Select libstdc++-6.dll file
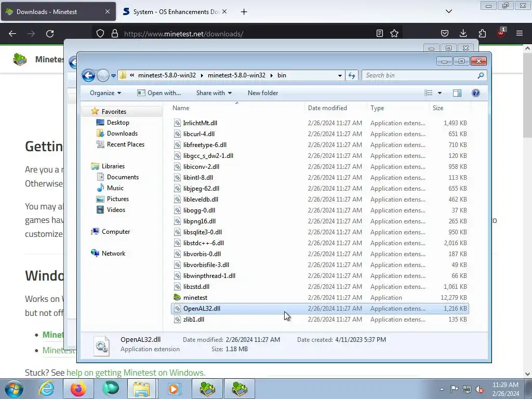 click(204, 243)
